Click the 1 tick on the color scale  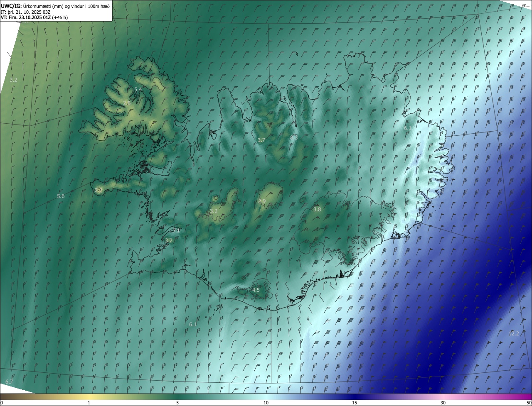click(x=89, y=403)
